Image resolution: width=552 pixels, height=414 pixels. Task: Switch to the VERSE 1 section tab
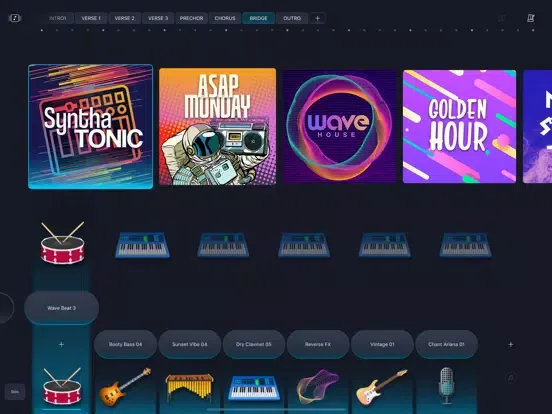[91, 18]
